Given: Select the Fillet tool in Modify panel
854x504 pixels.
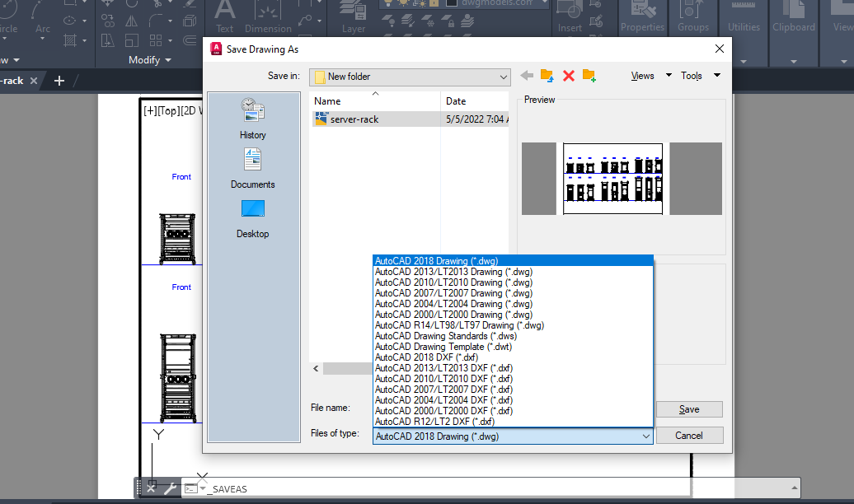Looking at the screenshot, I should [156, 21].
